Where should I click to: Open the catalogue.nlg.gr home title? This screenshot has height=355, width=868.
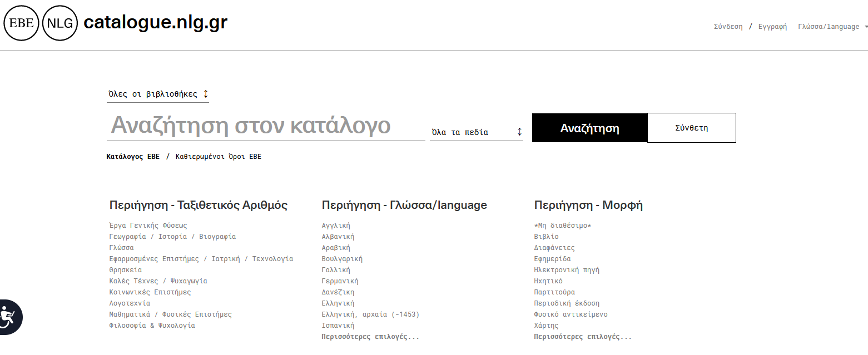click(x=155, y=22)
